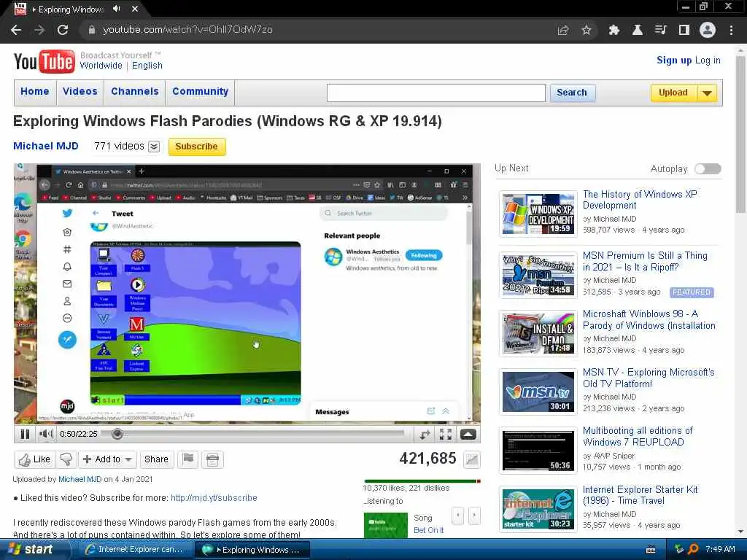Click the Search button
747x560 pixels.
click(x=572, y=93)
